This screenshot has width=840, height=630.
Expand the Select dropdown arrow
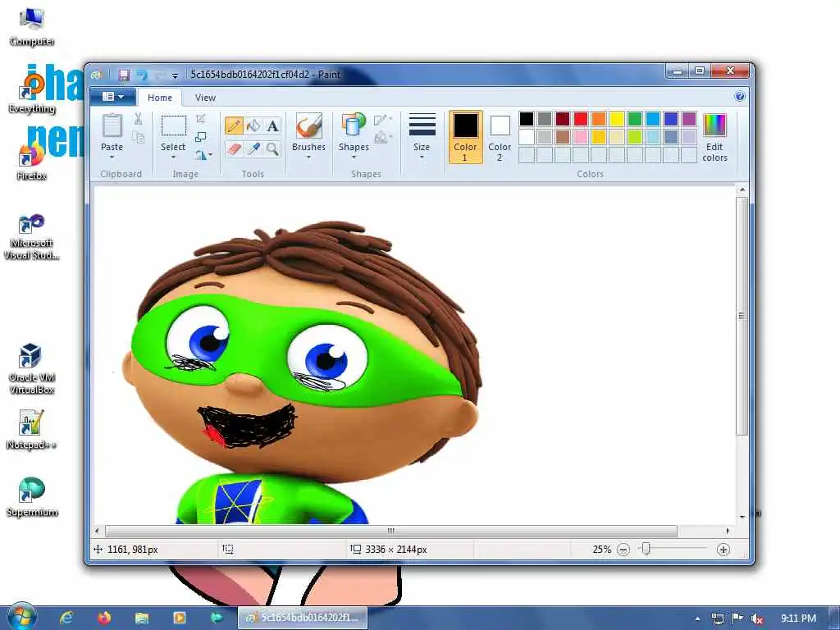[x=173, y=157]
